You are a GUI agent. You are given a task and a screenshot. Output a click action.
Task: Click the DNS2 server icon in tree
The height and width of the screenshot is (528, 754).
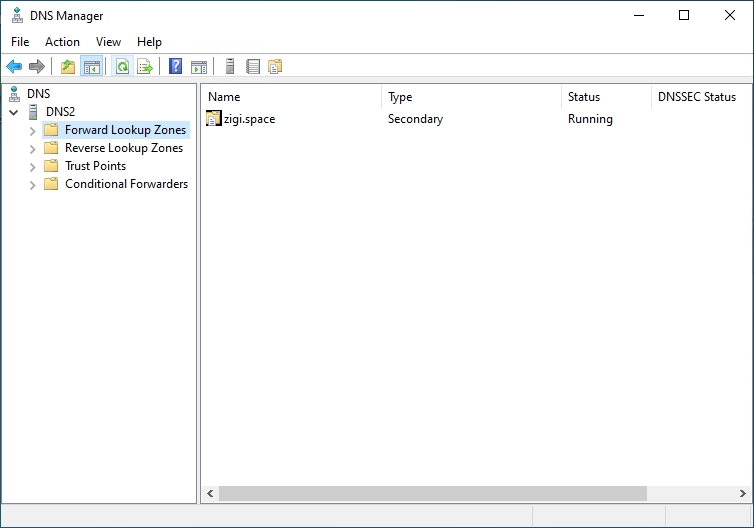pyautogui.click(x=33, y=112)
